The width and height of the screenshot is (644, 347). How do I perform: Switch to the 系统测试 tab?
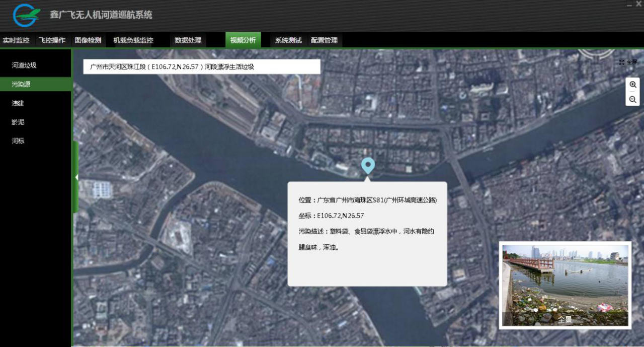pos(288,40)
